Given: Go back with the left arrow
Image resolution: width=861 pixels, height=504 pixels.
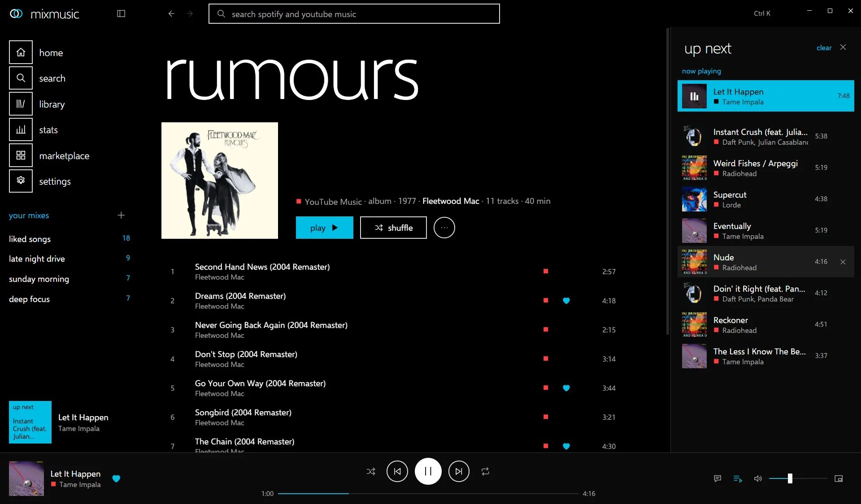Looking at the screenshot, I should pyautogui.click(x=171, y=13).
